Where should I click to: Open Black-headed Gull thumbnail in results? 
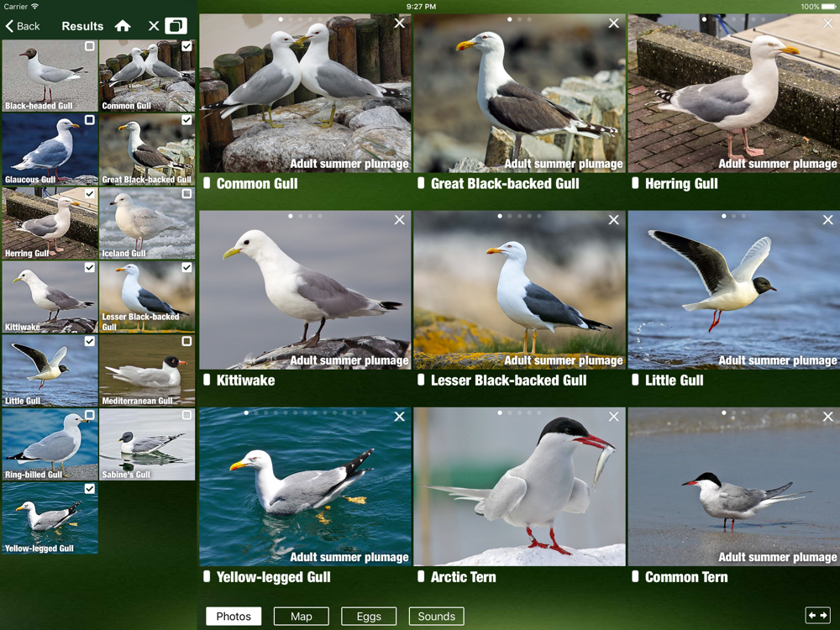pos(50,76)
